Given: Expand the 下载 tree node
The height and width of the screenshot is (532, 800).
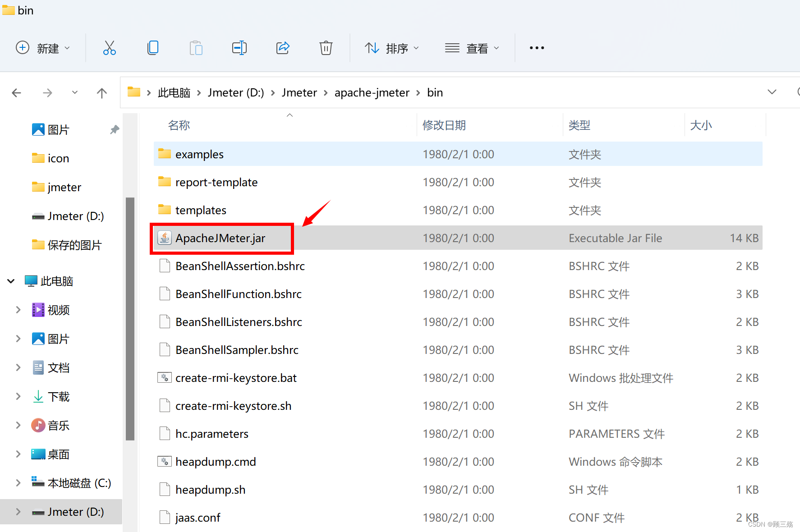Looking at the screenshot, I should click(18, 396).
